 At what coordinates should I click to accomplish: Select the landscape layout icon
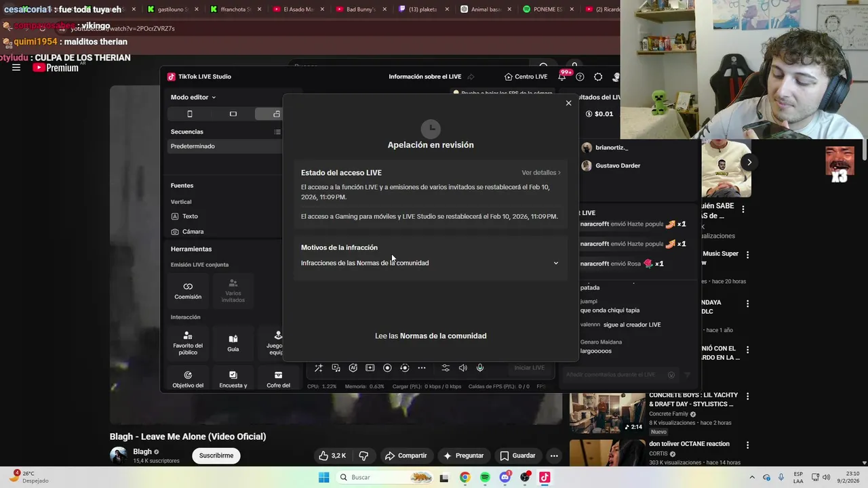click(x=233, y=114)
